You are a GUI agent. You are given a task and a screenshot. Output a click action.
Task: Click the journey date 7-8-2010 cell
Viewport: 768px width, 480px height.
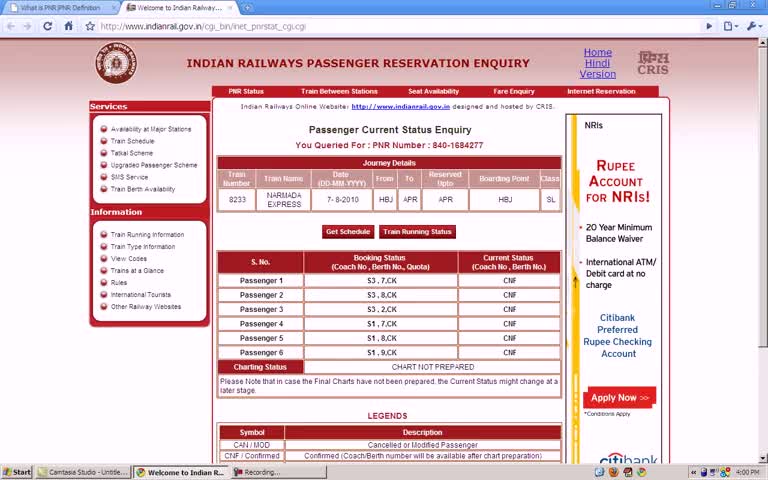tap(342, 200)
